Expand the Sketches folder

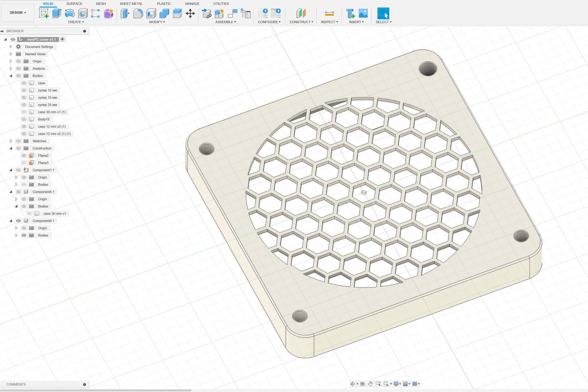(11, 141)
